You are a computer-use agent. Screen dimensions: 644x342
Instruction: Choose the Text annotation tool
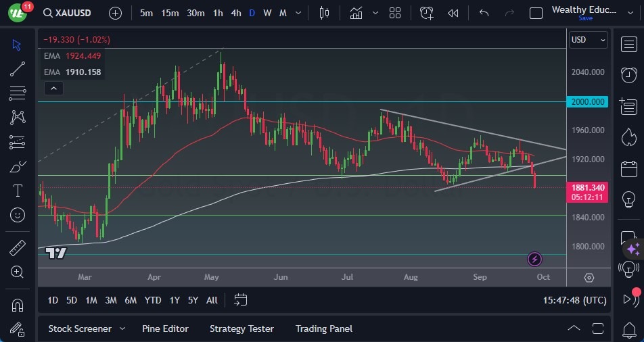18,191
